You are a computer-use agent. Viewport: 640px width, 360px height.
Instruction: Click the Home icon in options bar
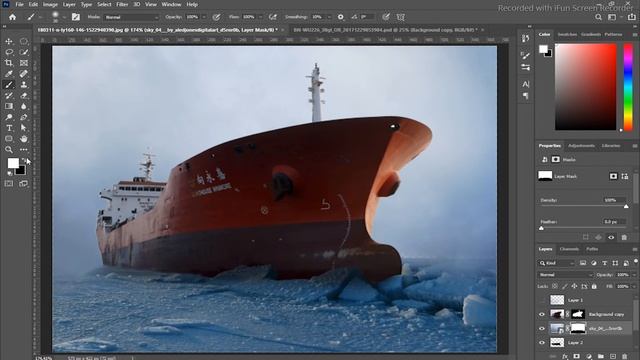[x=13, y=17]
